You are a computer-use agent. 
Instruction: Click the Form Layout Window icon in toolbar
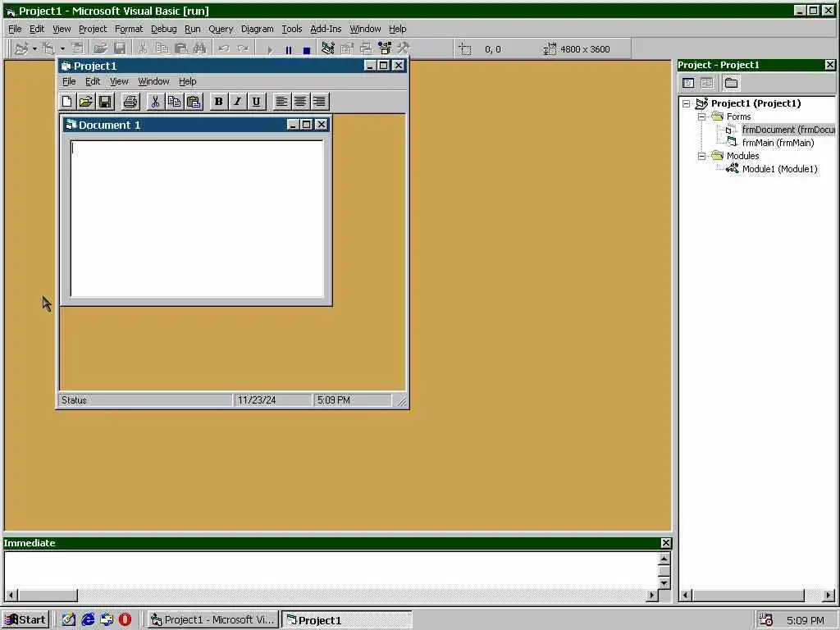pyautogui.click(x=366, y=48)
